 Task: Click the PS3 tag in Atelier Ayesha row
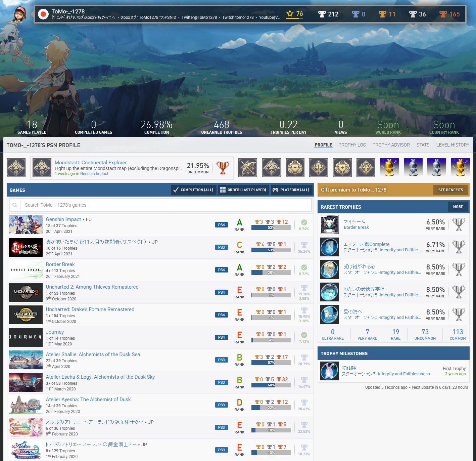coord(222,405)
